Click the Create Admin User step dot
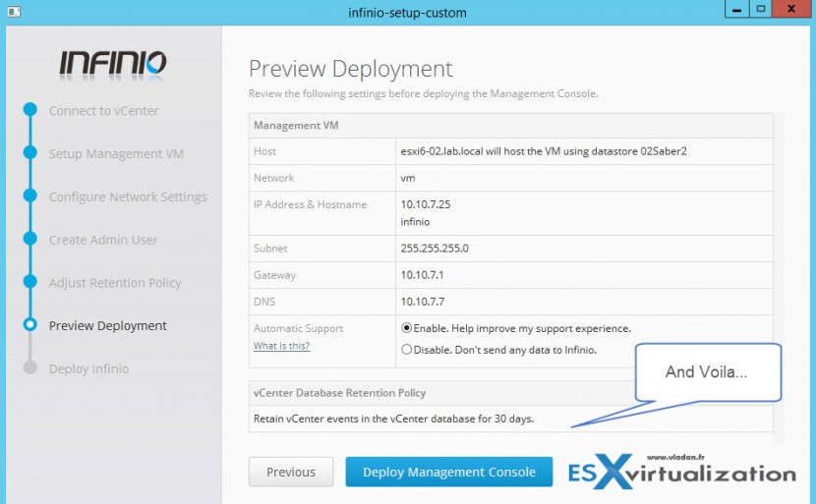This screenshot has height=504, width=816. [x=30, y=238]
